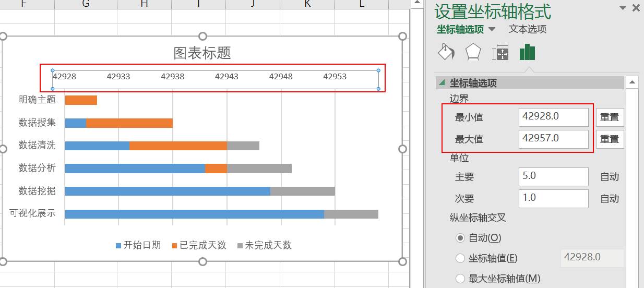Select column G header
Screen dimensions: 644x288
click(86, 4)
